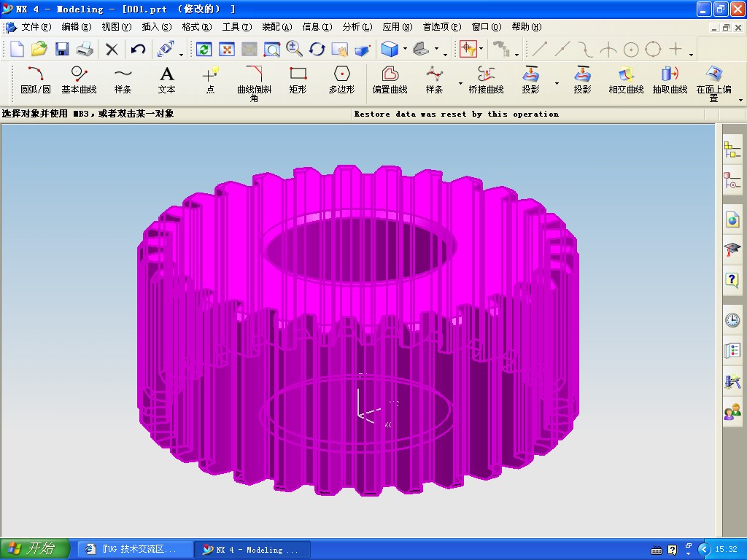Screen dimensions: 747x560
Task: Create a new file with the New icon
Action: 17,49
